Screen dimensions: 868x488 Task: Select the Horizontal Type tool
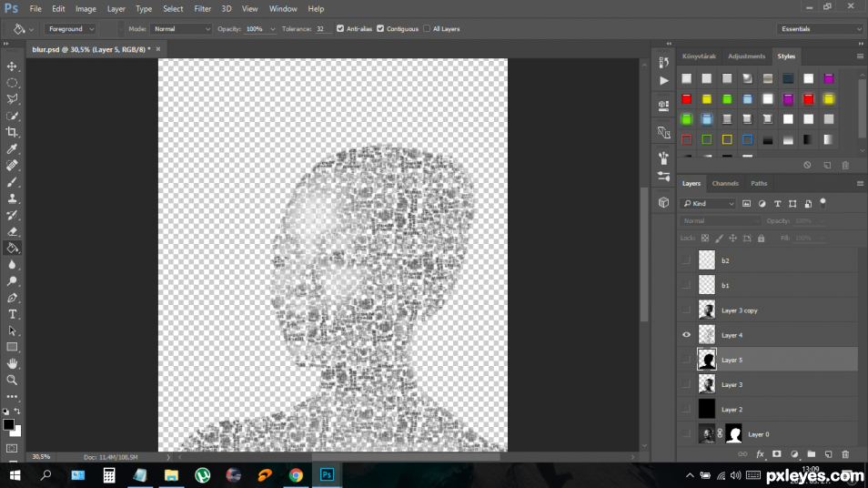point(12,314)
